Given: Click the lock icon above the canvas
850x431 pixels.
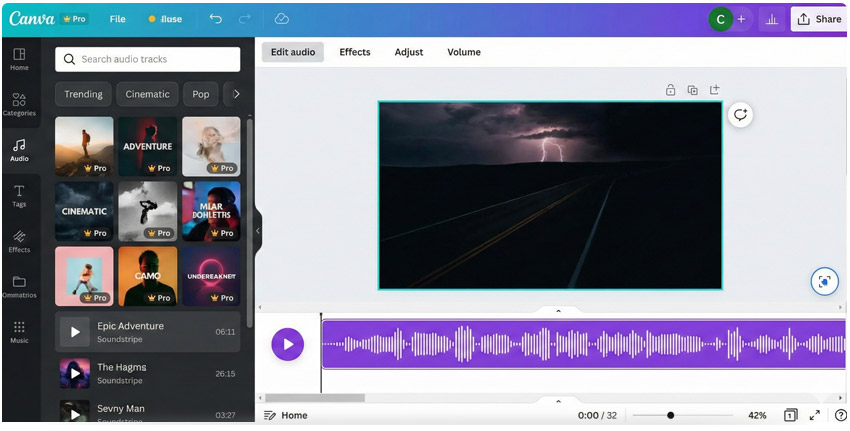Looking at the screenshot, I should (671, 90).
